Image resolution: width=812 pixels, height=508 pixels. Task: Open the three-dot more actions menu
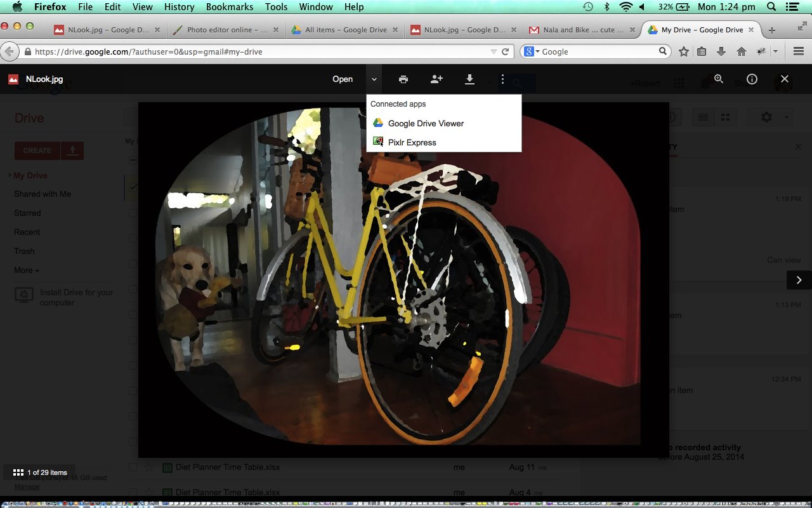click(502, 79)
